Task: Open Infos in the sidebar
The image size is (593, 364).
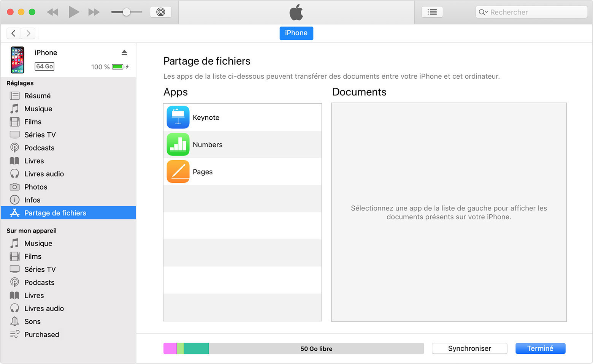Action: [68, 200]
